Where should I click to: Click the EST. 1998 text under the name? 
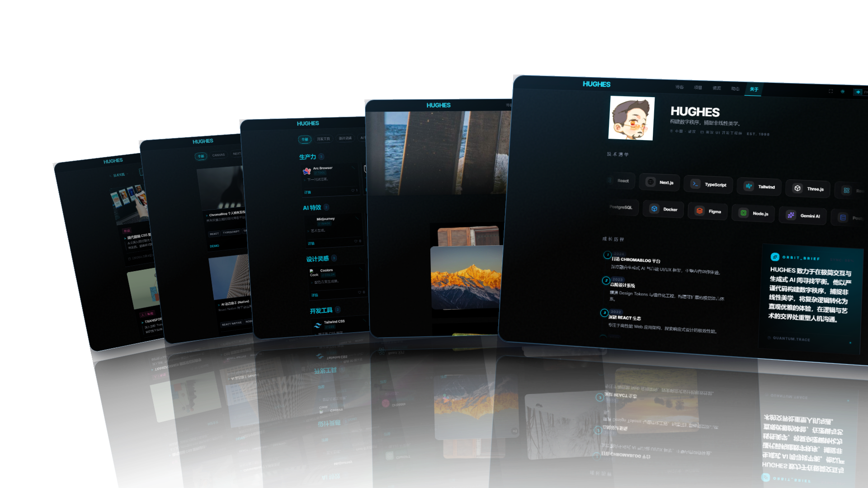coord(758,134)
